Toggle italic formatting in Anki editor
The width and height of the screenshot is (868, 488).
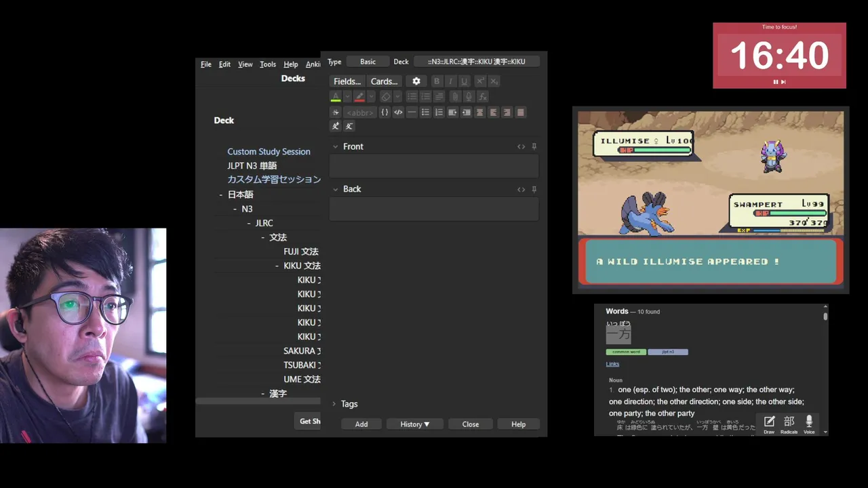click(450, 81)
